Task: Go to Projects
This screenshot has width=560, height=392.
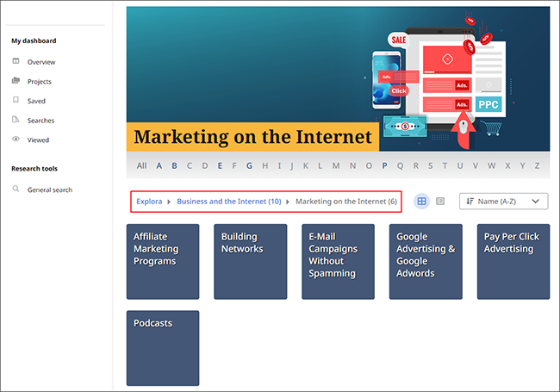Action: pyautogui.click(x=40, y=82)
